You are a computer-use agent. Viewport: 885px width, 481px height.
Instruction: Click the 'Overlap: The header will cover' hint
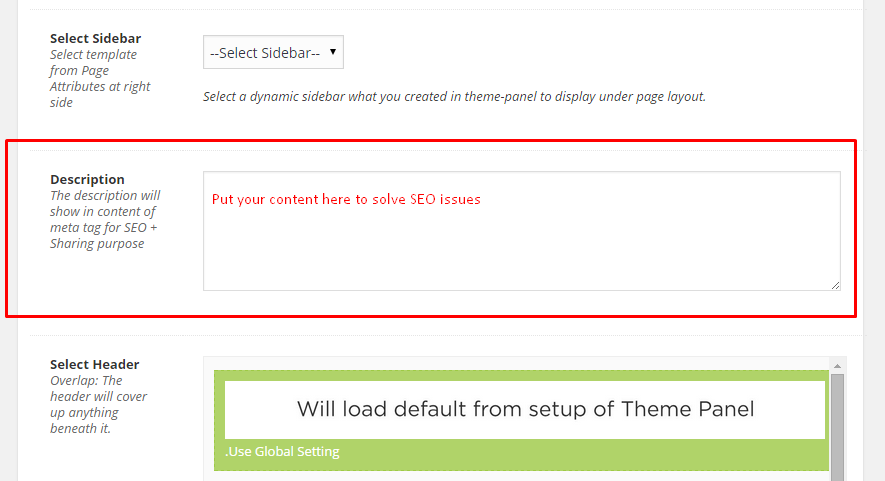click(98, 404)
